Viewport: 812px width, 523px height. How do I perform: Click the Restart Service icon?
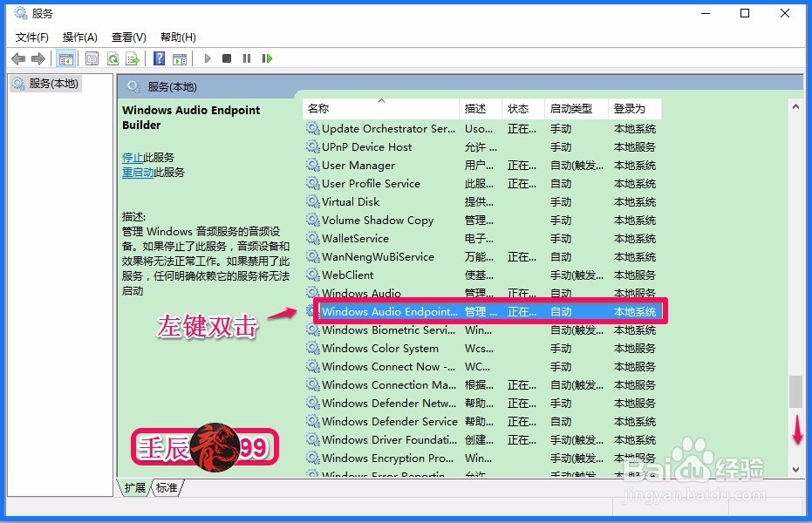coord(267,58)
